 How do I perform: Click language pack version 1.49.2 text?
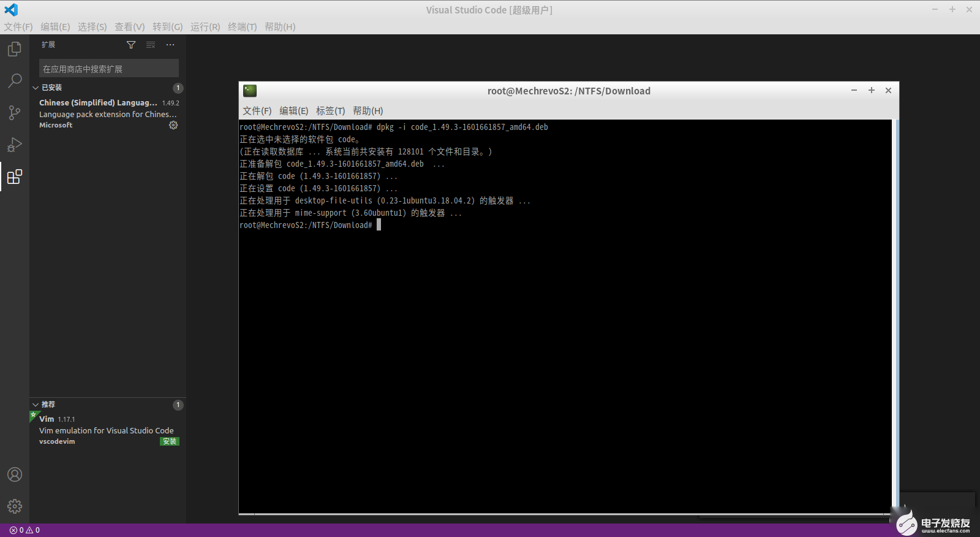point(171,103)
